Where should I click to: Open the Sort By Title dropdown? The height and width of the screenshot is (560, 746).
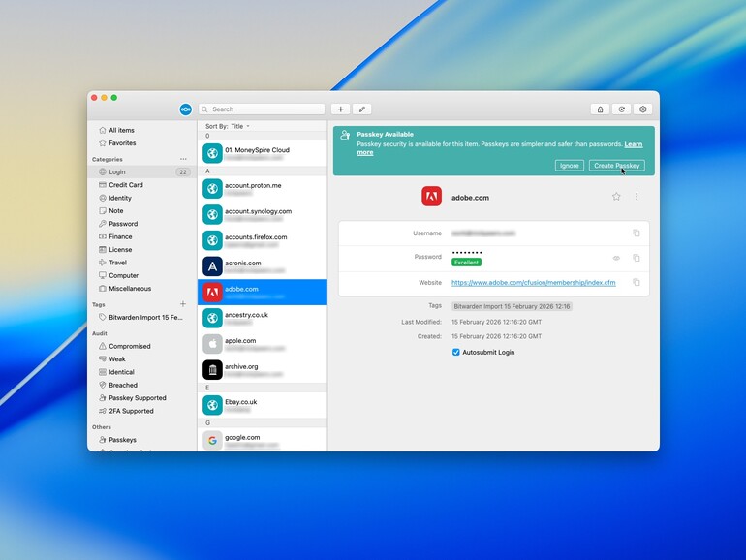(228, 126)
